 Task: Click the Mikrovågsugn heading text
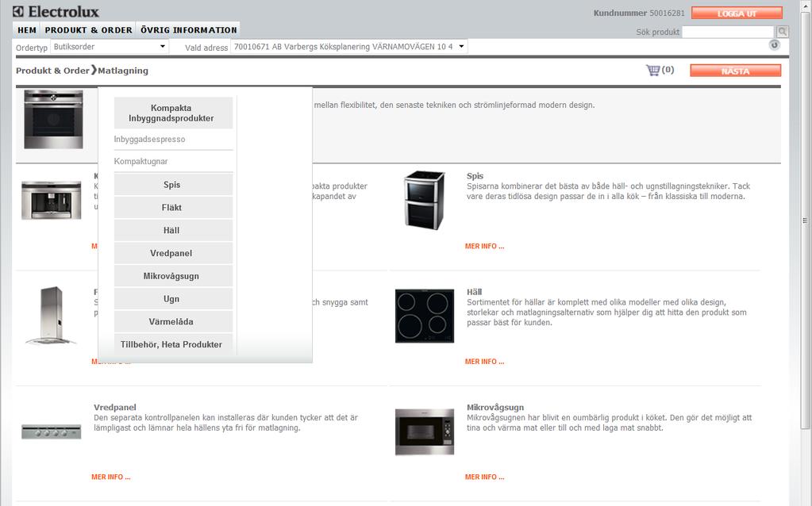coord(495,407)
